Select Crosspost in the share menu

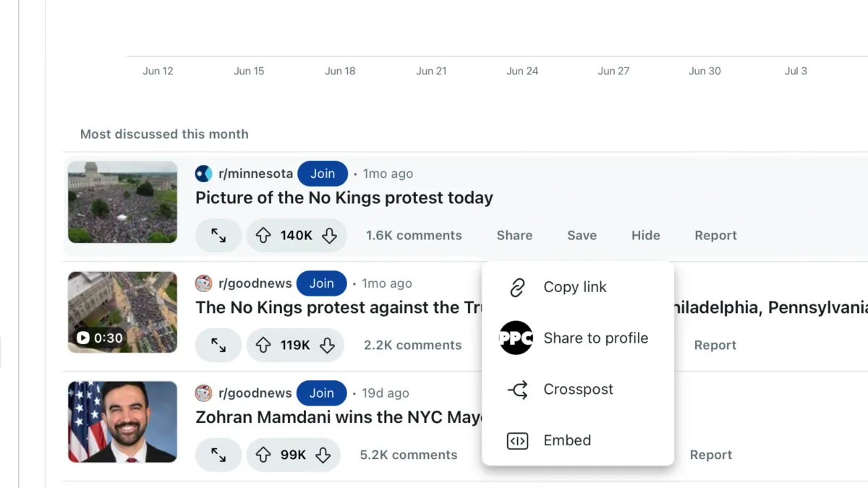(x=578, y=390)
